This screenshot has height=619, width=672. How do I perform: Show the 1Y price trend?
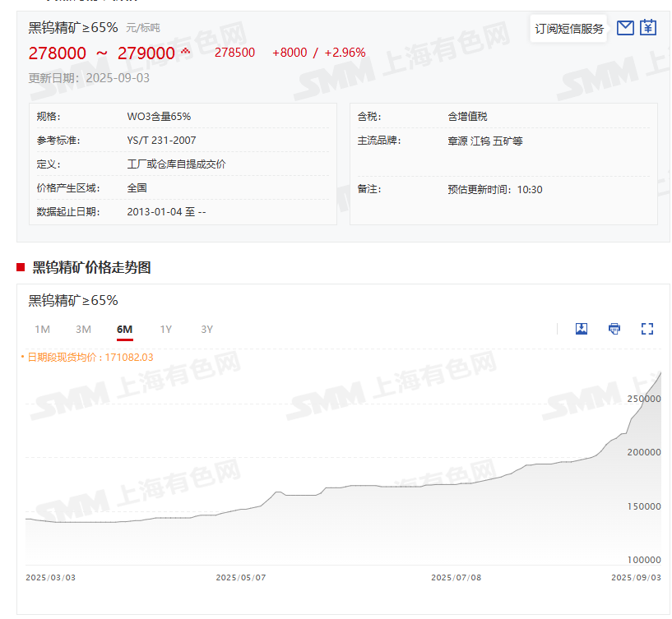click(x=166, y=330)
